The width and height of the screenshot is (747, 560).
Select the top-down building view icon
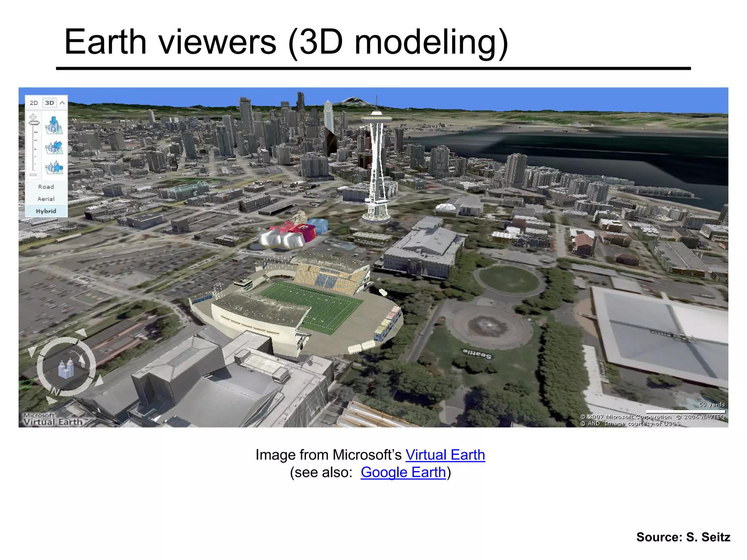coord(54,125)
